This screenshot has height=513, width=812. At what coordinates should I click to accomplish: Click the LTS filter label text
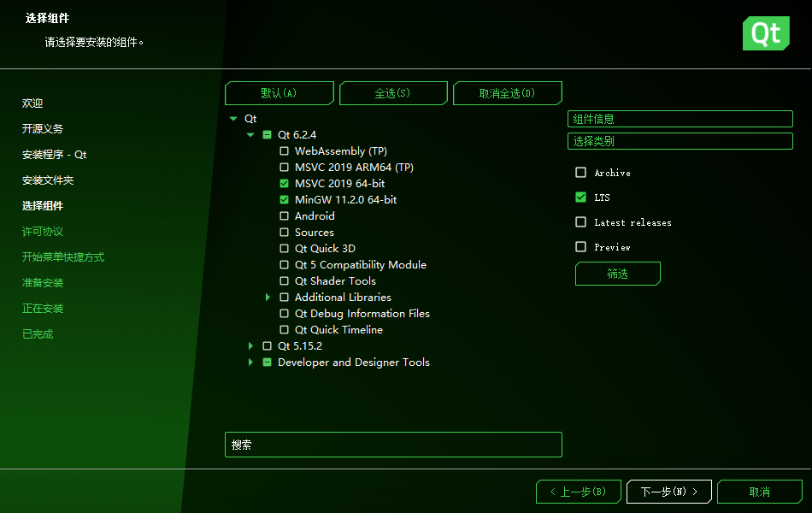[x=602, y=198]
